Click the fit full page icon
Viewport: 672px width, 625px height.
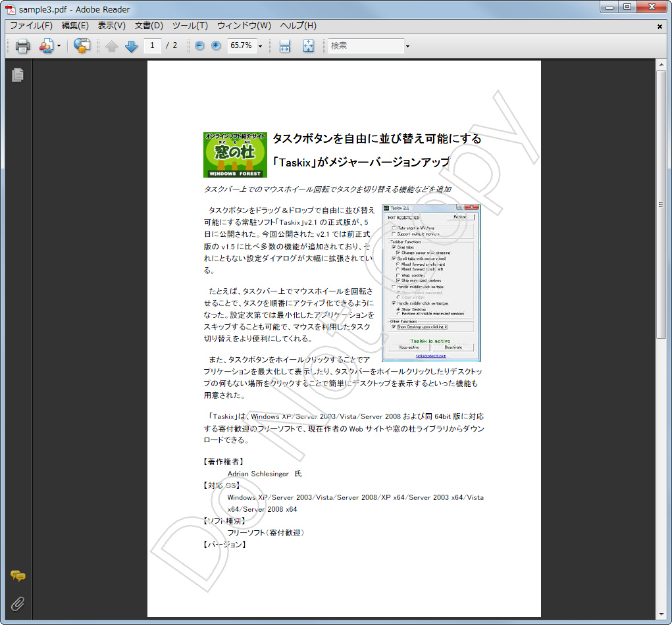(308, 45)
